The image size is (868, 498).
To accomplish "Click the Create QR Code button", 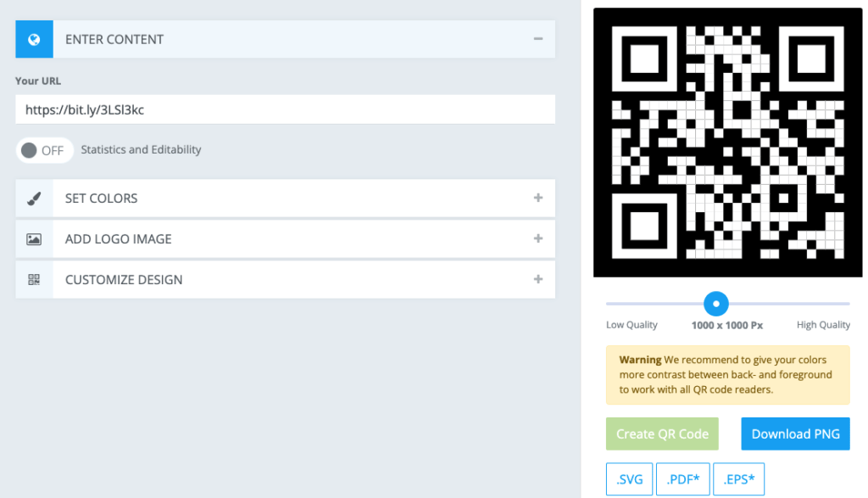I will point(662,434).
